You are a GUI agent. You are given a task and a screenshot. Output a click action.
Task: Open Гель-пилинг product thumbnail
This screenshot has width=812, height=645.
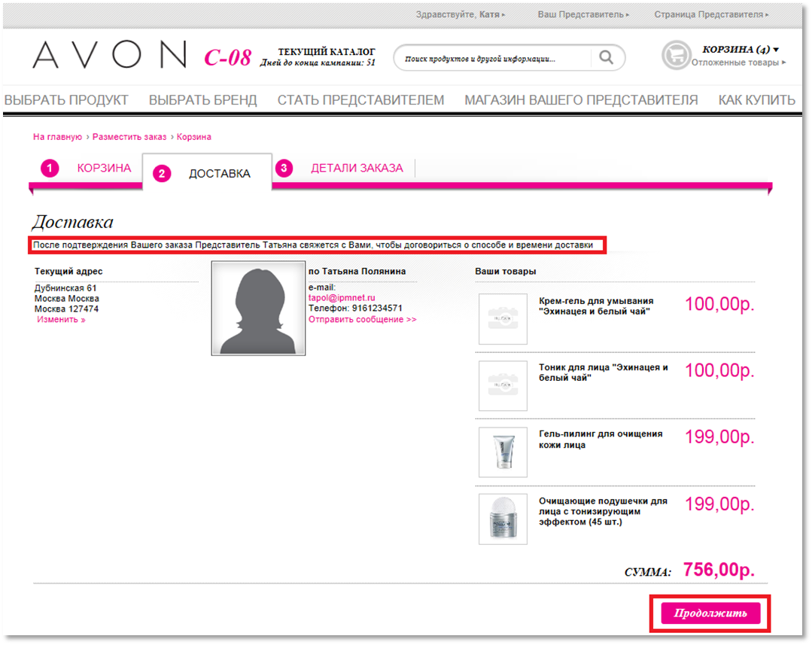(x=503, y=452)
